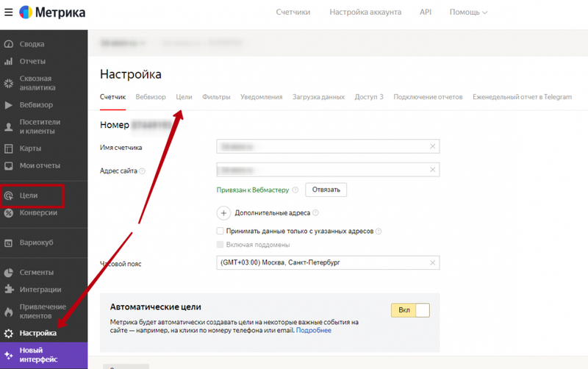The height and width of the screenshot is (369, 588).
Task: Switch to the Цели tab
Action: (184, 97)
